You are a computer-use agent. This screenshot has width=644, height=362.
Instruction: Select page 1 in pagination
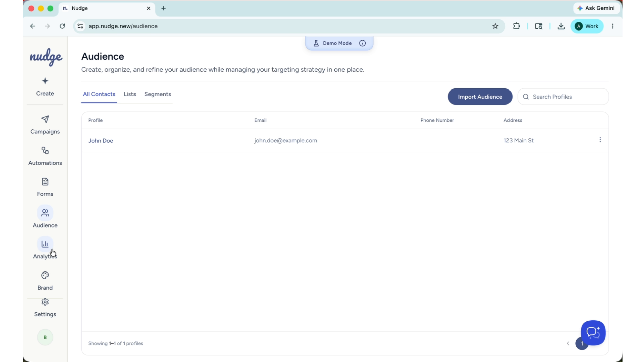(582, 343)
